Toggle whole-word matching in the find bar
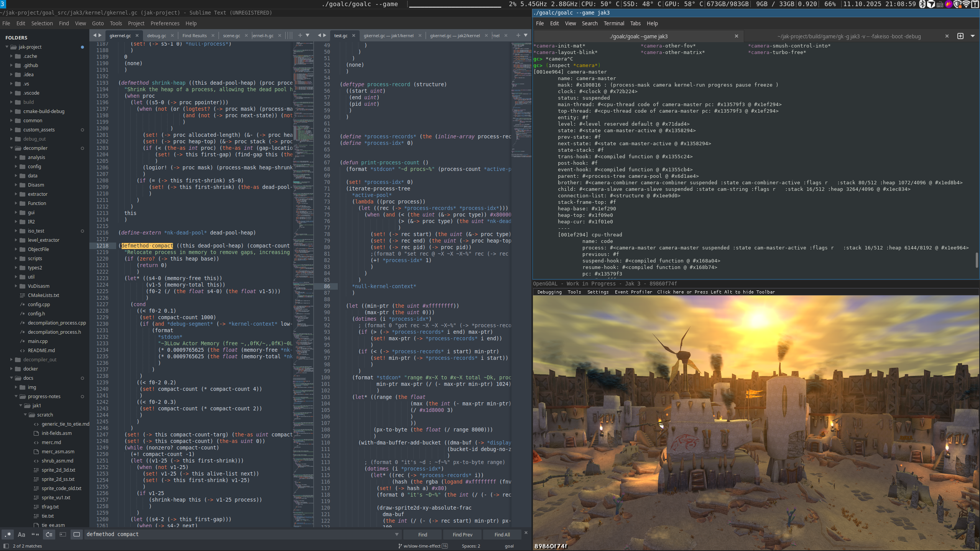 click(35, 535)
